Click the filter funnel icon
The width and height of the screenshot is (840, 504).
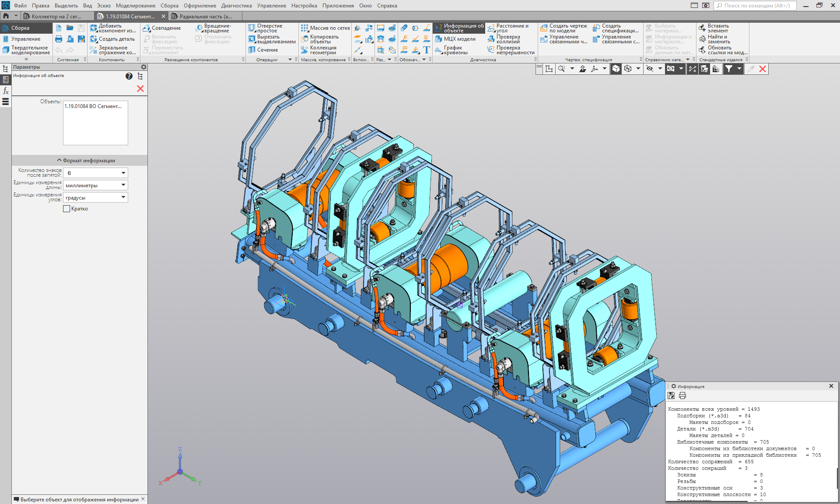728,69
